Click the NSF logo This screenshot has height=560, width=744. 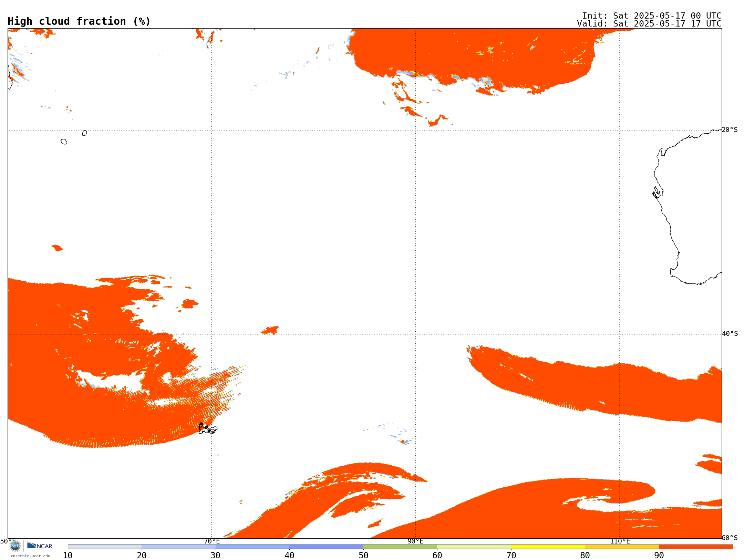click(x=15, y=546)
